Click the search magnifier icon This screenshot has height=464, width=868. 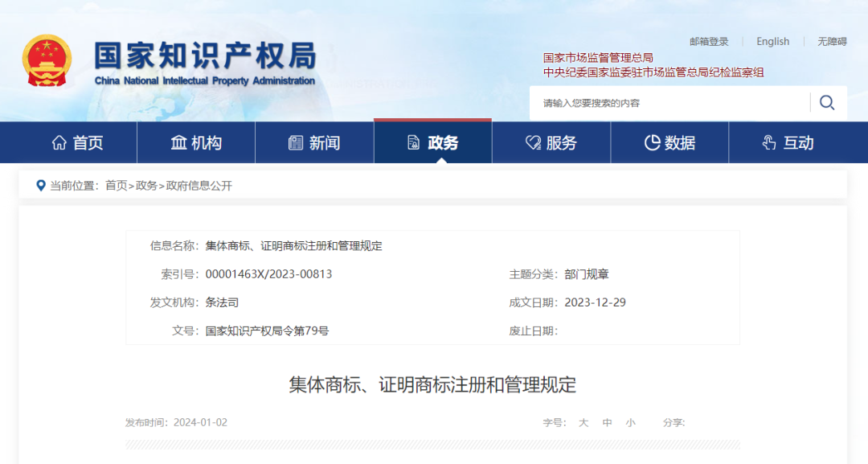pos(827,102)
